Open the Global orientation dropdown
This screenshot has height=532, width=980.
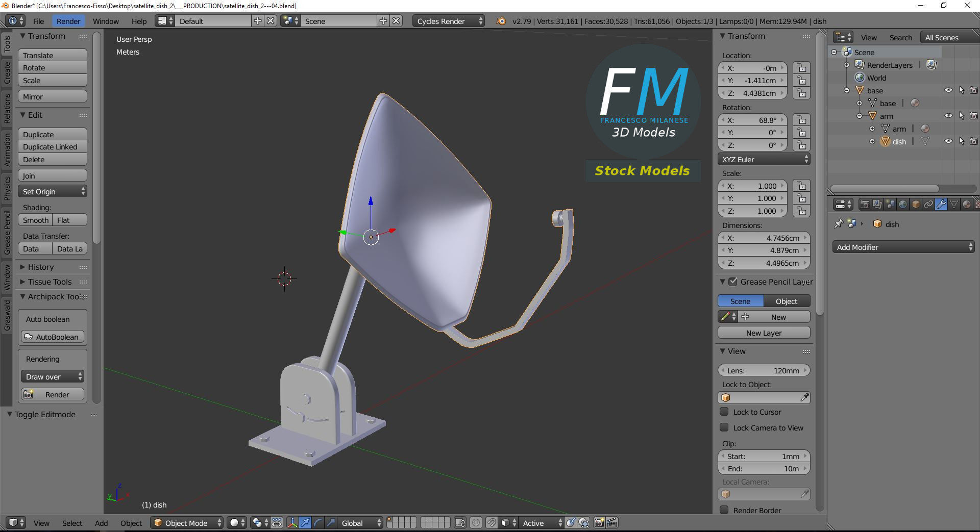pos(360,523)
